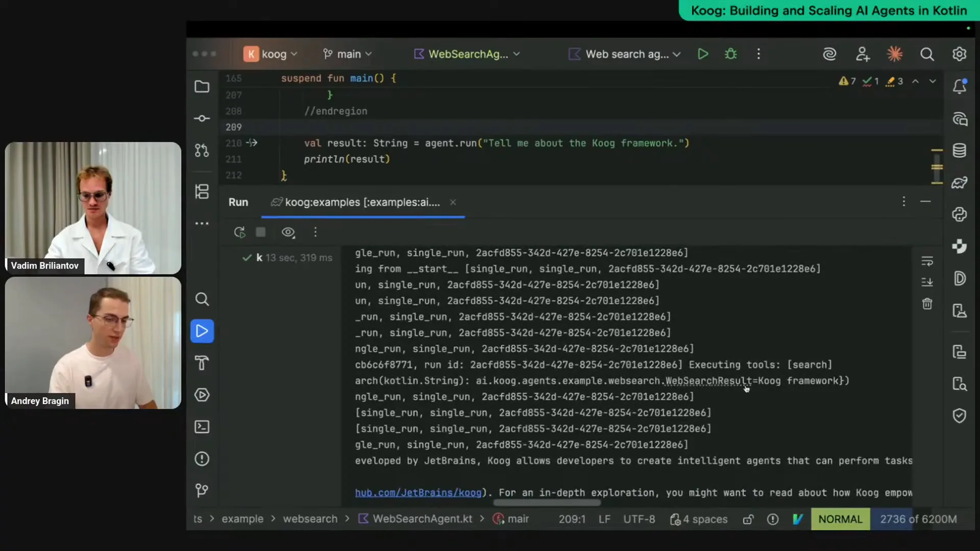The height and width of the screenshot is (551, 980).
Task: Click websearch breadcrumb in navigation bar
Action: [310, 519]
